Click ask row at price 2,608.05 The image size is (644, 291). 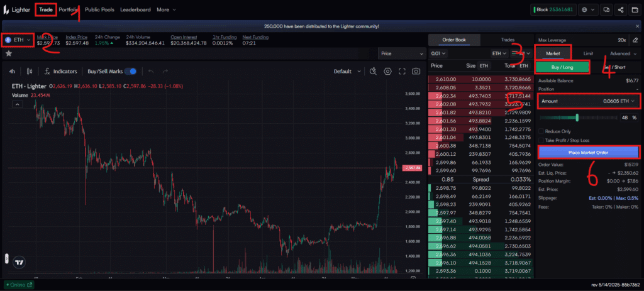[480, 87]
